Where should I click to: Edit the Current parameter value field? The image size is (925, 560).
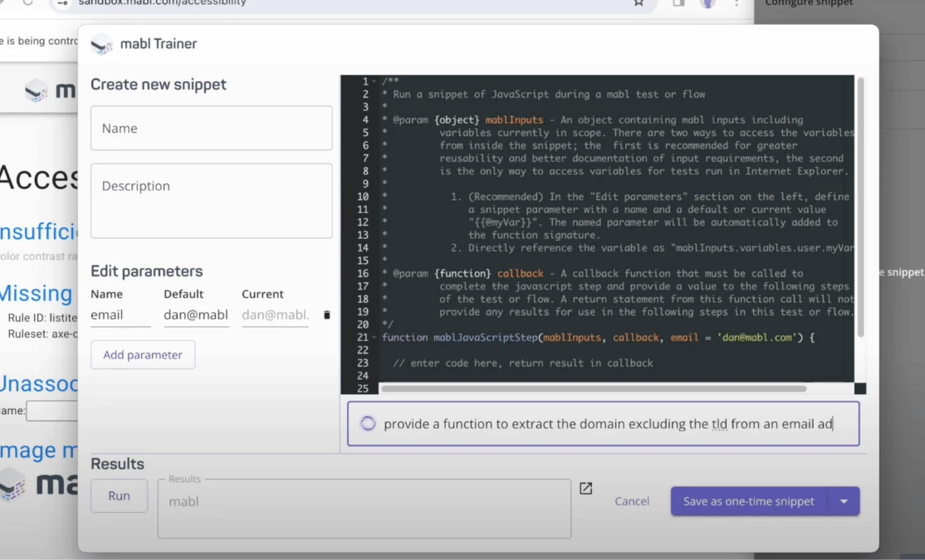coord(275,315)
